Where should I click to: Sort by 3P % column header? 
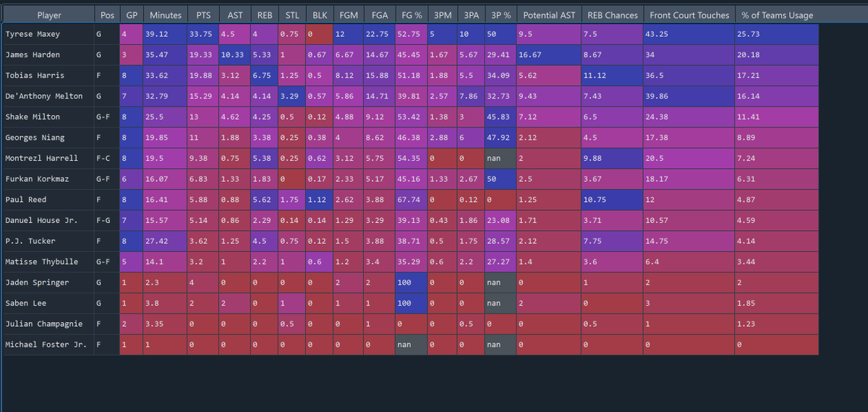click(501, 15)
